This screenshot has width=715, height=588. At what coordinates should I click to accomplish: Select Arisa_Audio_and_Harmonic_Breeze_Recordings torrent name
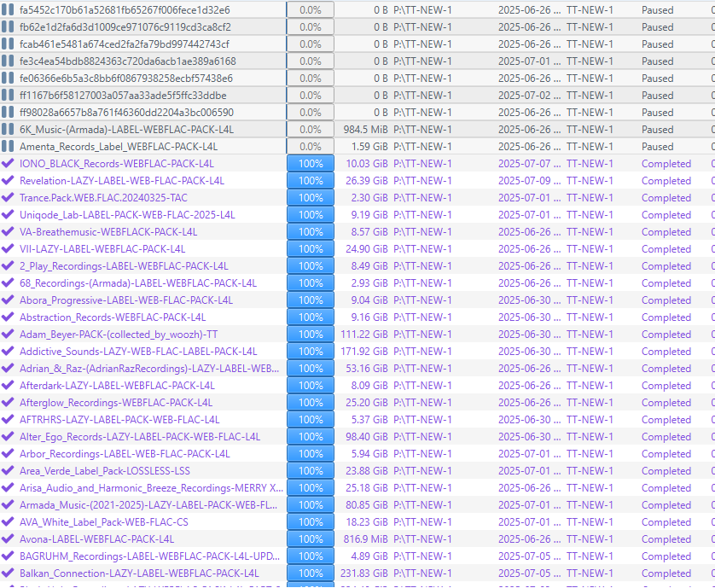point(151,488)
